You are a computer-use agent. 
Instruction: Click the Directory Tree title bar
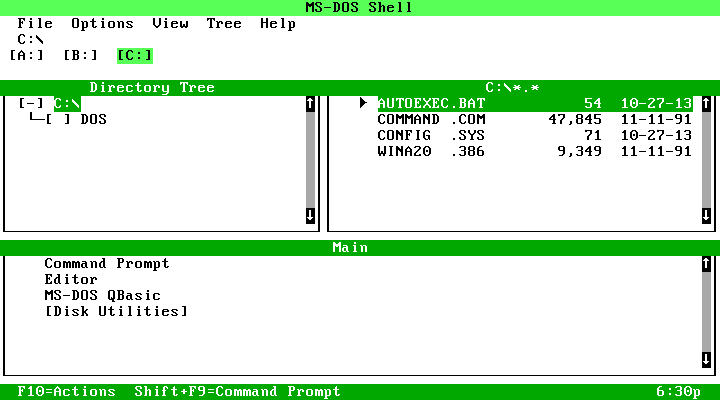tap(152, 88)
